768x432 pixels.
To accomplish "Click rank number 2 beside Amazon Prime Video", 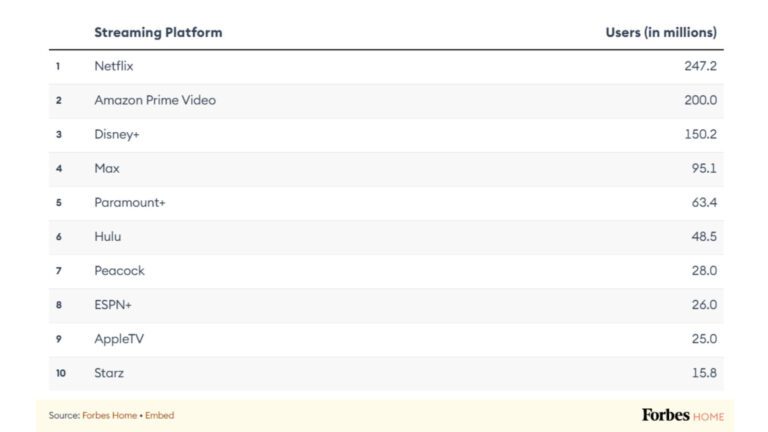I will click(59, 100).
